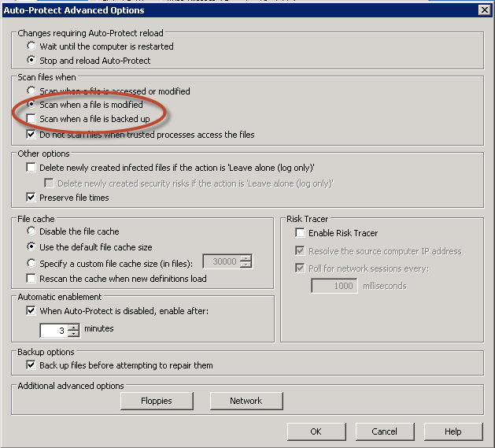
Task: Select 'Stop and reload Auto-Protect' radio button
Action: 31,61
